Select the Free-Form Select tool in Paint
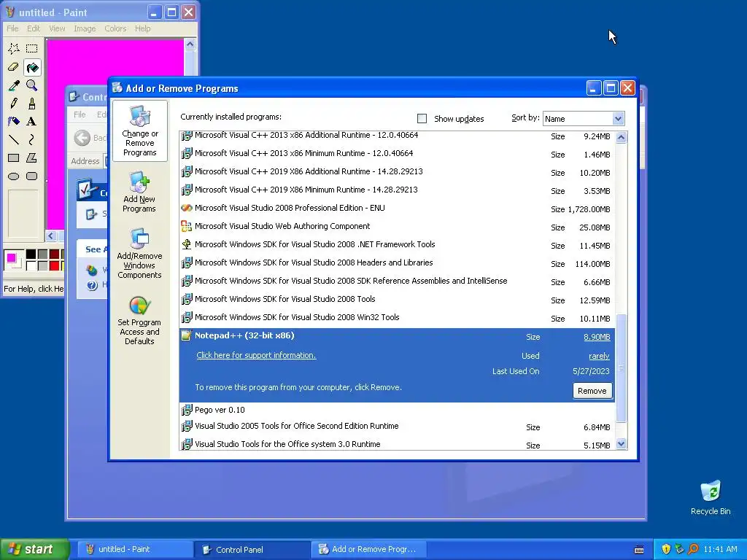This screenshot has width=747, height=560. 14,49
